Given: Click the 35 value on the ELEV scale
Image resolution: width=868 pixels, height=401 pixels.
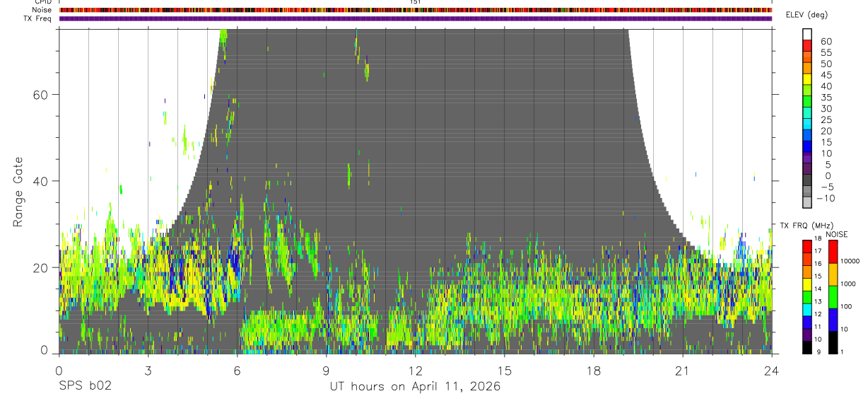Looking at the screenshot, I should pyautogui.click(x=826, y=98).
